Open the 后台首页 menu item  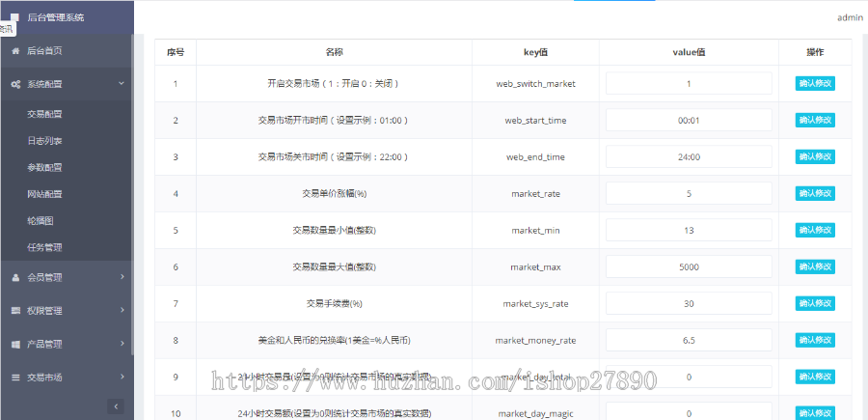point(67,51)
